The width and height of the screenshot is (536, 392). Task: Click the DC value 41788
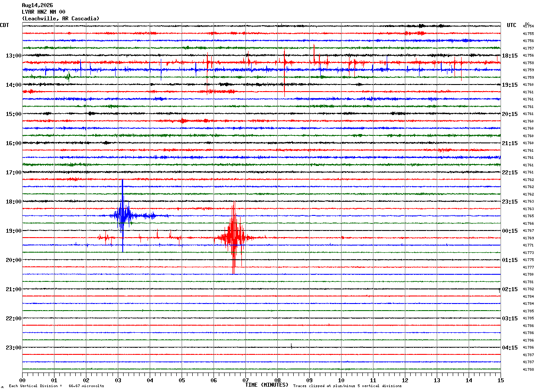click(528, 369)
